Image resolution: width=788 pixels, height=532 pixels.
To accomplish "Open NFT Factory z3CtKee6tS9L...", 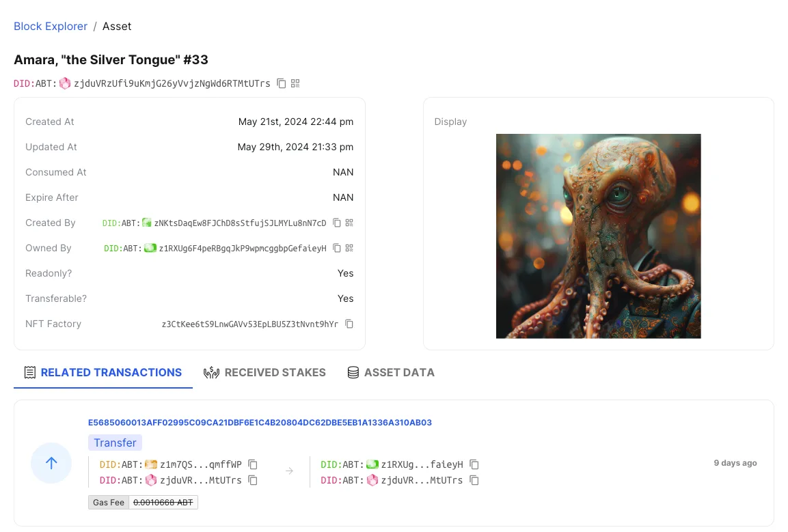I will pos(249,324).
